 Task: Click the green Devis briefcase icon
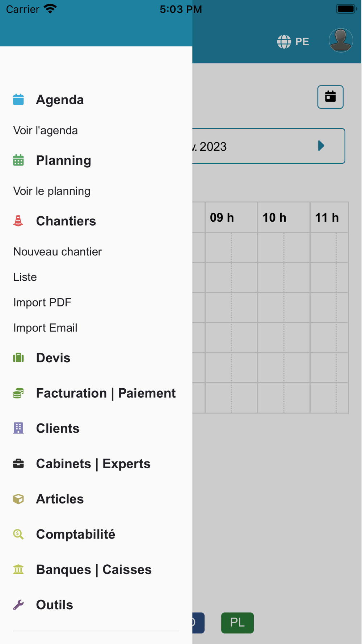point(18,358)
